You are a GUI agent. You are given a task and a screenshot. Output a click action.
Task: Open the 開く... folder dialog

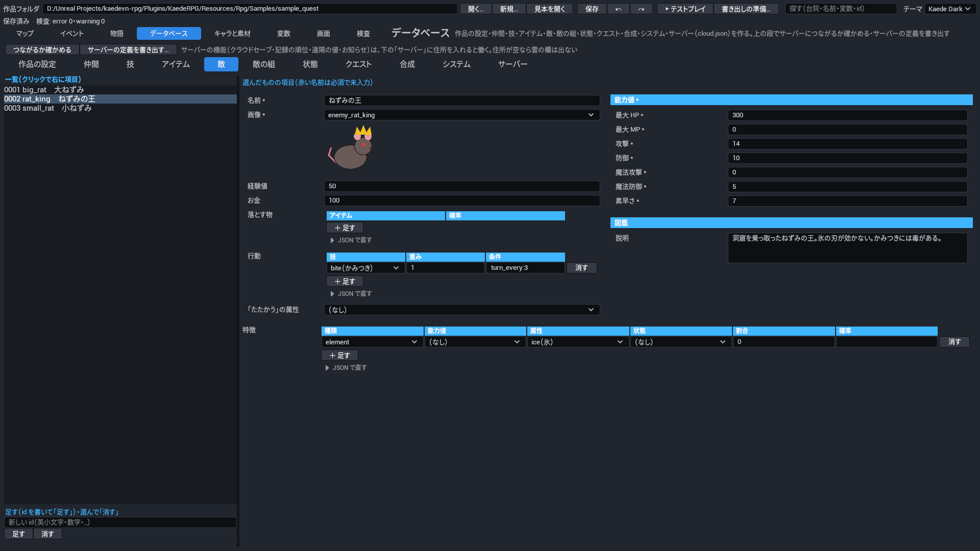pyautogui.click(x=475, y=9)
